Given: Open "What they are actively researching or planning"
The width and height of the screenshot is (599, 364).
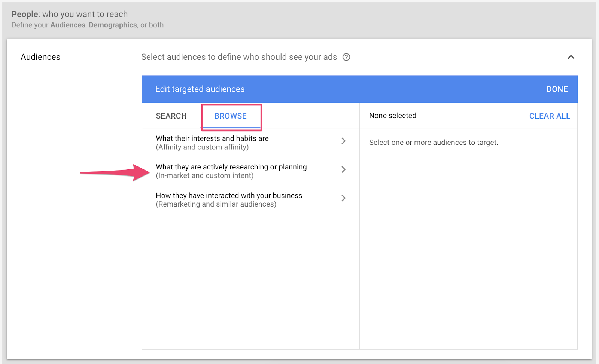Looking at the screenshot, I should [x=231, y=167].
